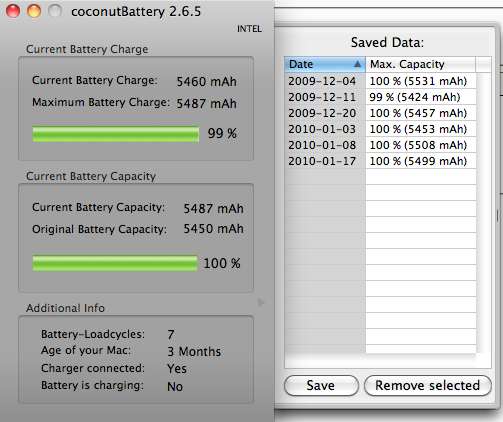Screen dimensions: 503x422
Task: Select the 2009-12-11 saved data row
Action: pyautogui.click(x=380, y=97)
